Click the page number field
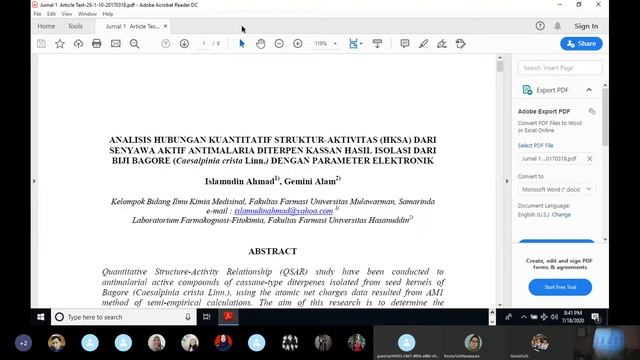The height and width of the screenshot is (360, 640). [x=204, y=44]
